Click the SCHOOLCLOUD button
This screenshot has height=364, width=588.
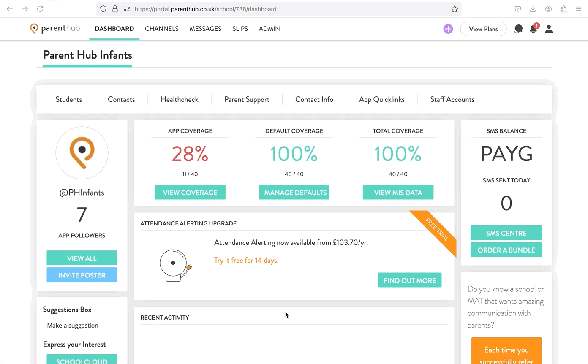click(82, 360)
